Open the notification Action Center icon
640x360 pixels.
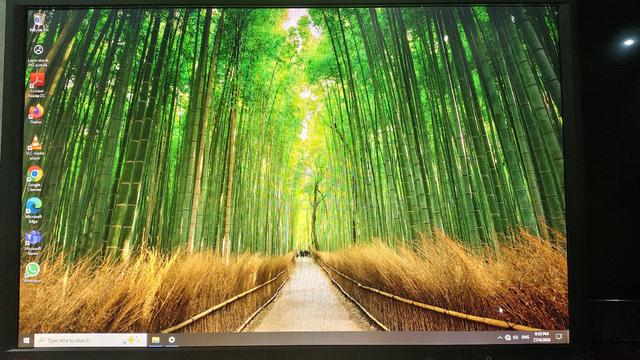[559, 336]
